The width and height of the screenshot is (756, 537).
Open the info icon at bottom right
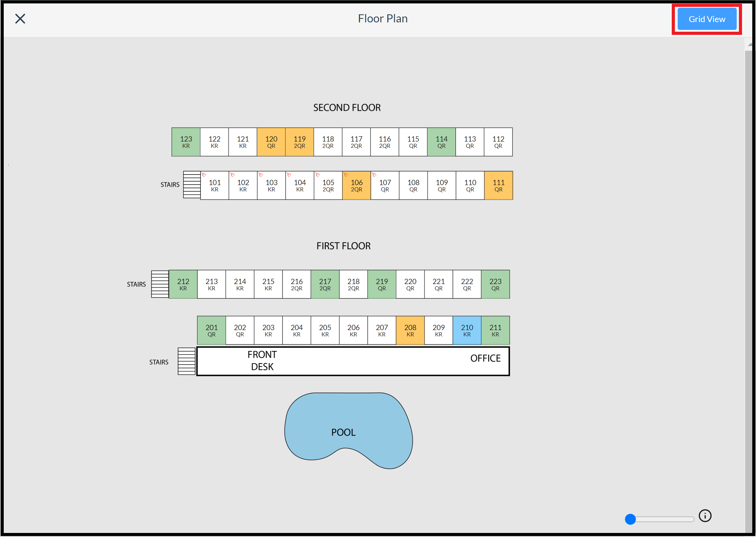pos(705,516)
